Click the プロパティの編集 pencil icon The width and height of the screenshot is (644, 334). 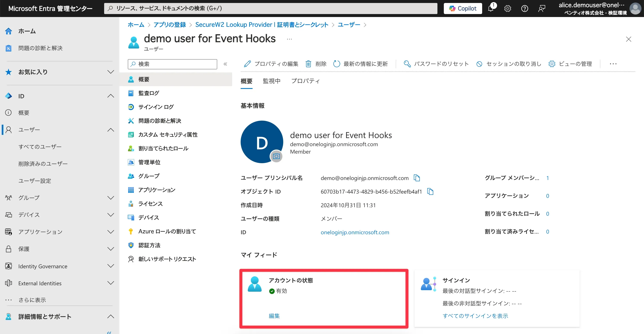pos(247,64)
